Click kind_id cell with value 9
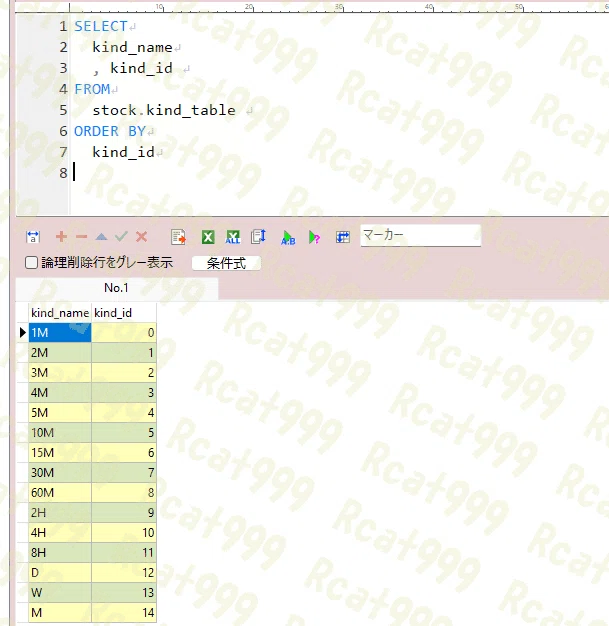This screenshot has height=626, width=609. tap(124, 512)
